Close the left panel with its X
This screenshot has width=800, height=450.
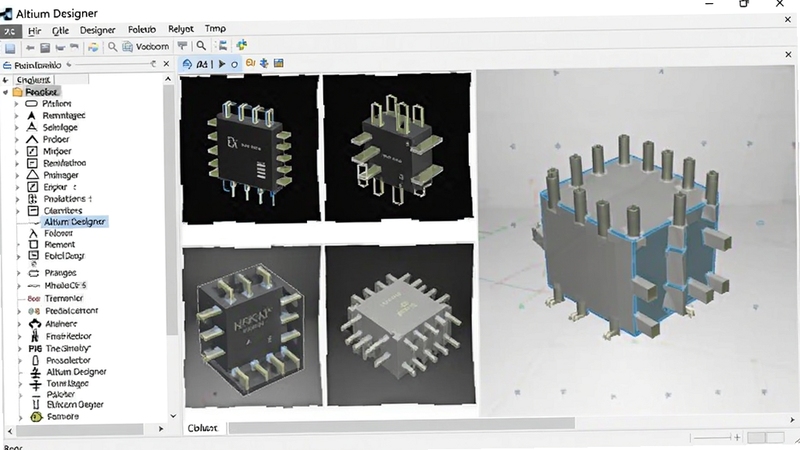(x=166, y=64)
